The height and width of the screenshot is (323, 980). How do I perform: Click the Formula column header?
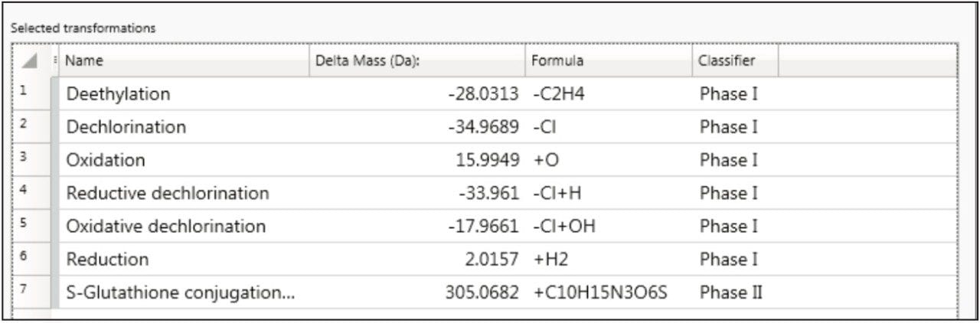coord(609,60)
